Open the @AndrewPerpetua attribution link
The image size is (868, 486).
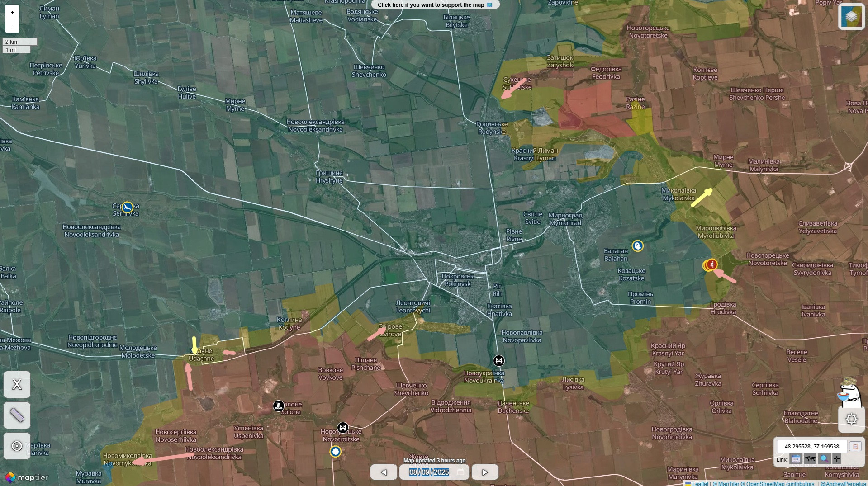click(843, 483)
